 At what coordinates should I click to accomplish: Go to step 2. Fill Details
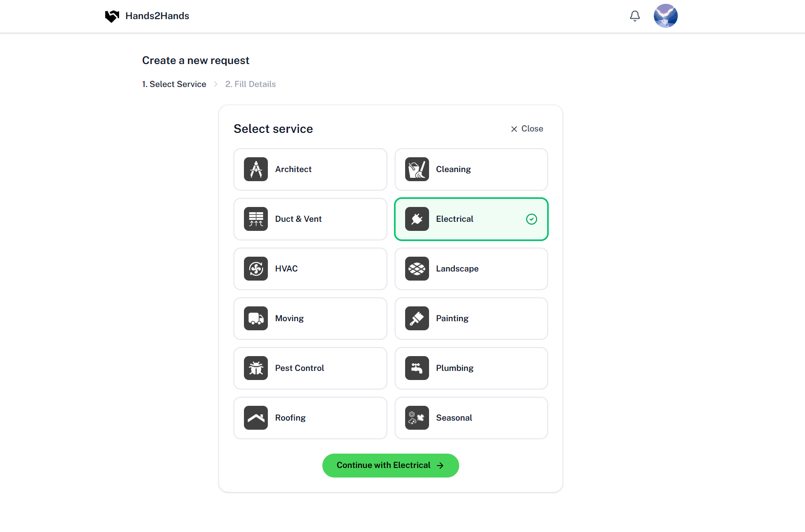click(x=251, y=84)
